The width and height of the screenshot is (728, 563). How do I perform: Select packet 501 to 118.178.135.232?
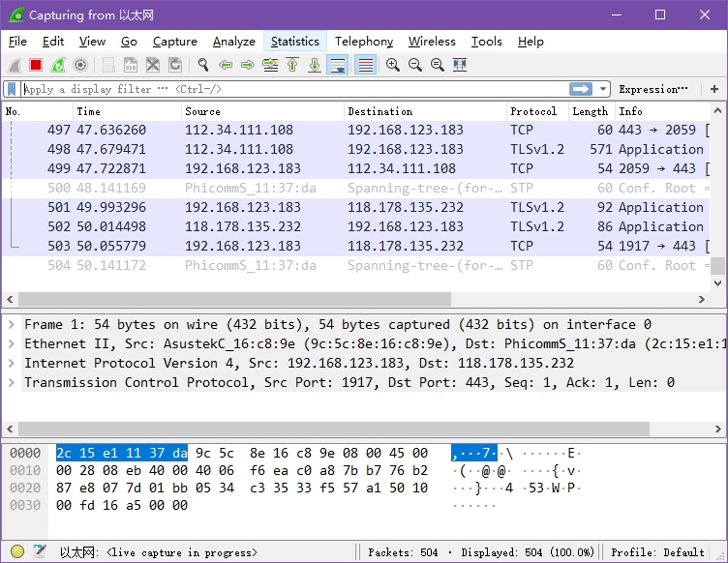[356, 207]
